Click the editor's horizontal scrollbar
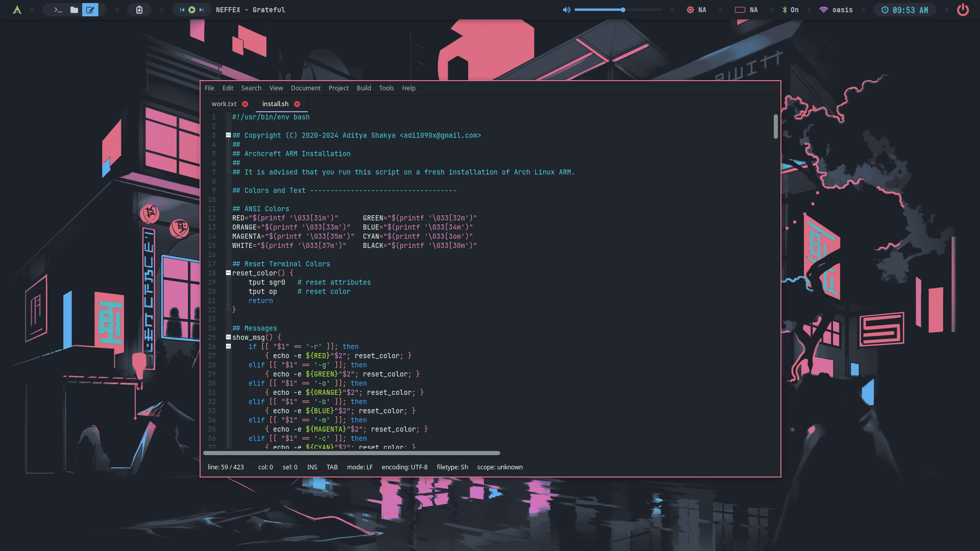This screenshot has height=551, width=980. coord(351,453)
